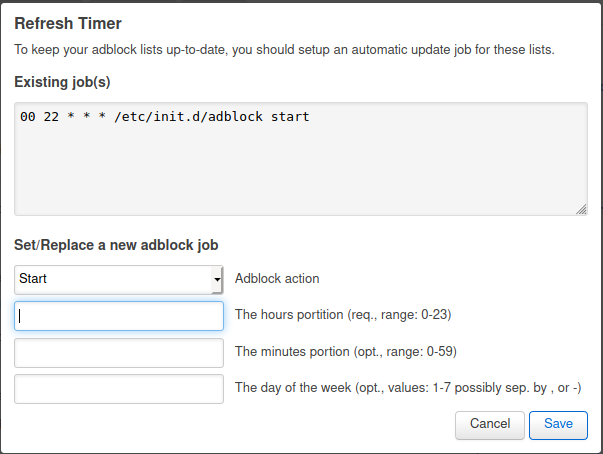
Task: Click the day of the week description label
Action: 408,387
